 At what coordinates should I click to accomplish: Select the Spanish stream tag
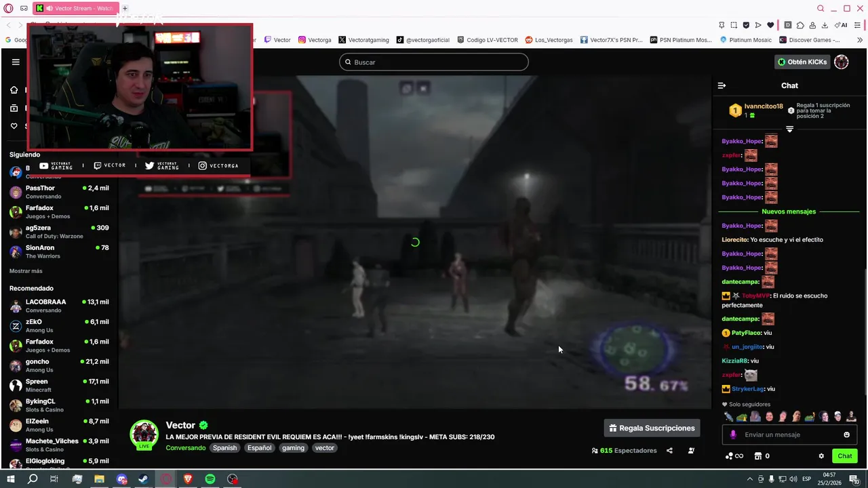click(224, 448)
